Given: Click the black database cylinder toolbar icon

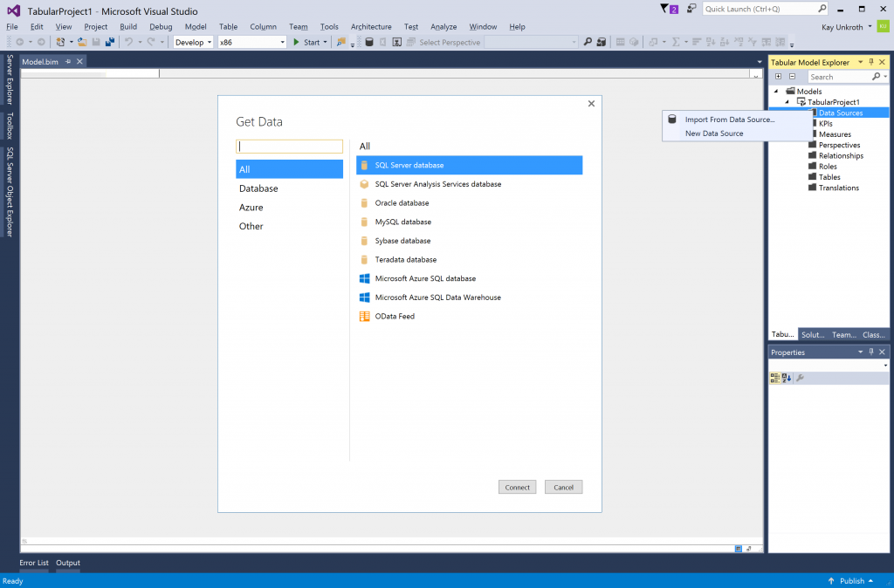Looking at the screenshot, I should pyautogui.click(x=369, y=42).
